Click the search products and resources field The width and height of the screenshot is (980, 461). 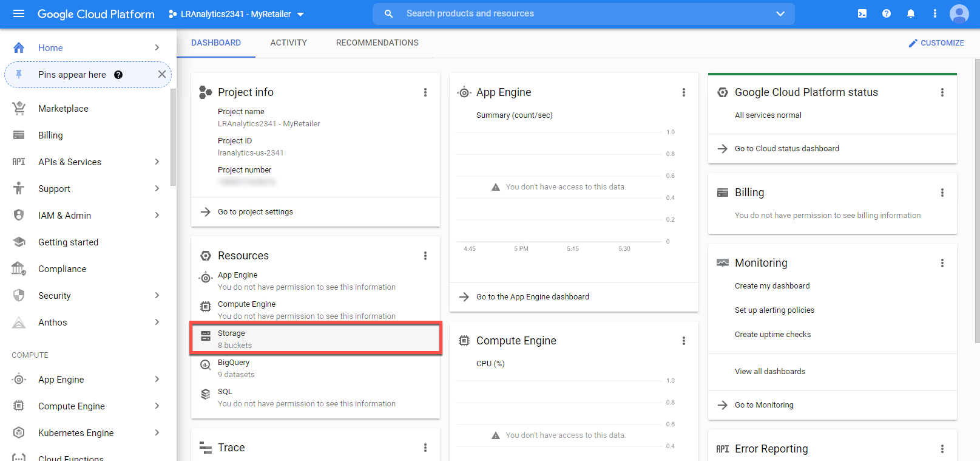coord(584,13)
